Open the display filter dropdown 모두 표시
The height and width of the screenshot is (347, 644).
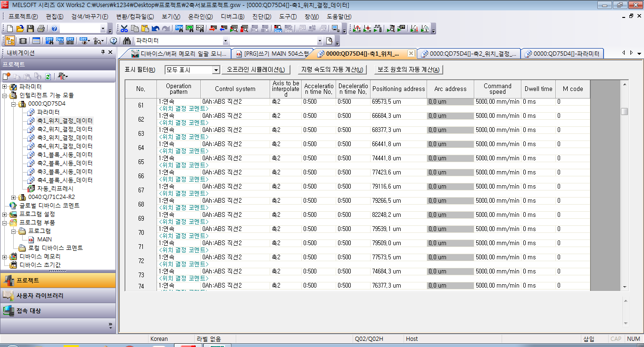tap(216, 70)
